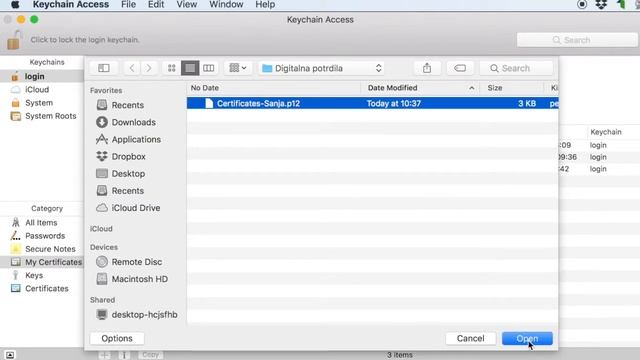Open the View menu

pos(187,4)
